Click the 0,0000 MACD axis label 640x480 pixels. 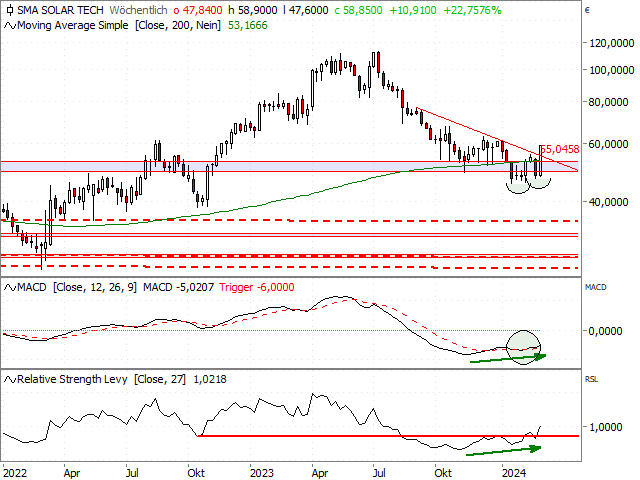605,331
